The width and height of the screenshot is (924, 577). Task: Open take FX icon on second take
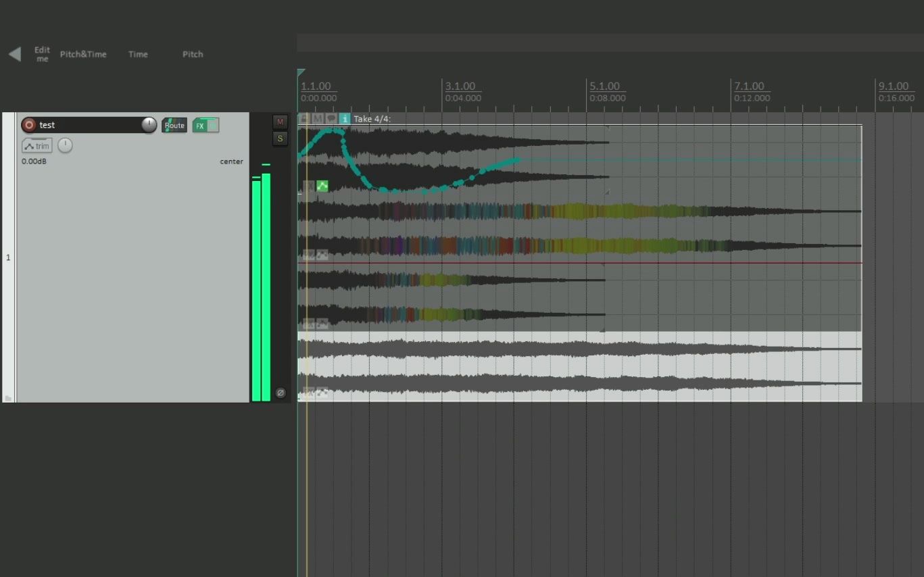(309, 255)
